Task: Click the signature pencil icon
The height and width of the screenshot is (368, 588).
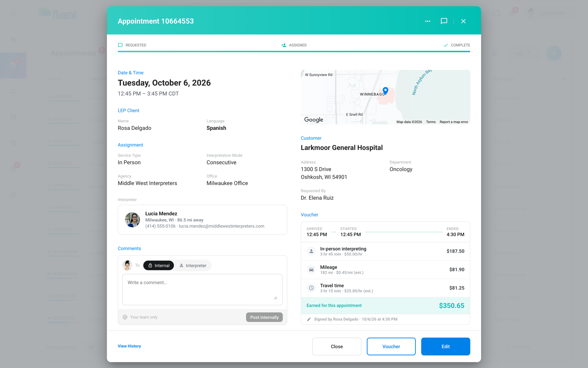Action: pyautogui.click(x=309, y=319)
